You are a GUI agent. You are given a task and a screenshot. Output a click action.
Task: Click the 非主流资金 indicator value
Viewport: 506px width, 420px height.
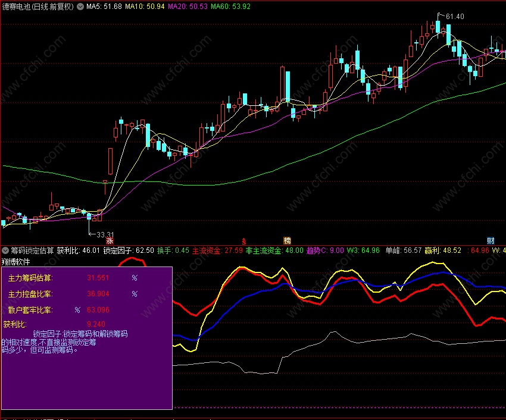(x=274, y=250)
